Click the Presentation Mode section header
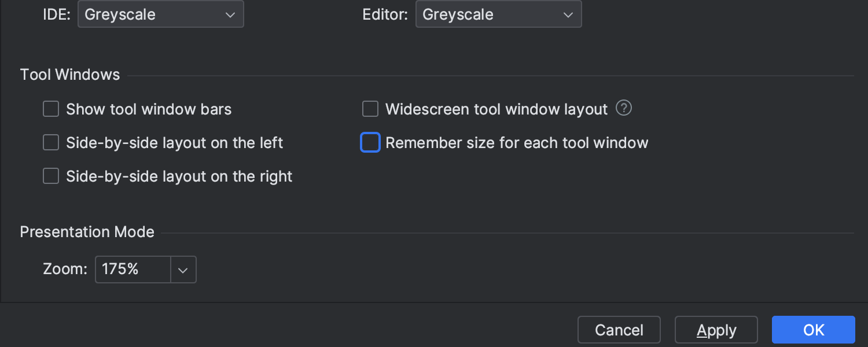The height and width of the screenshot is (347, 868). 87,231
